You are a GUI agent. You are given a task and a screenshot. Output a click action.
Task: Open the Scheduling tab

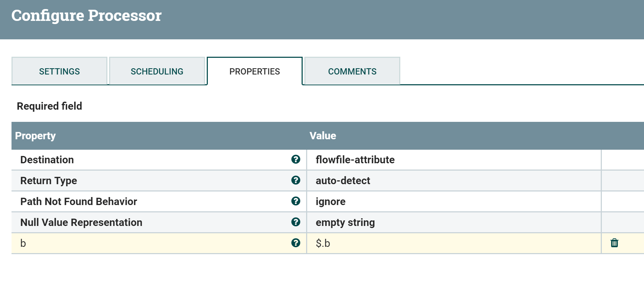(x=157, y=71)
